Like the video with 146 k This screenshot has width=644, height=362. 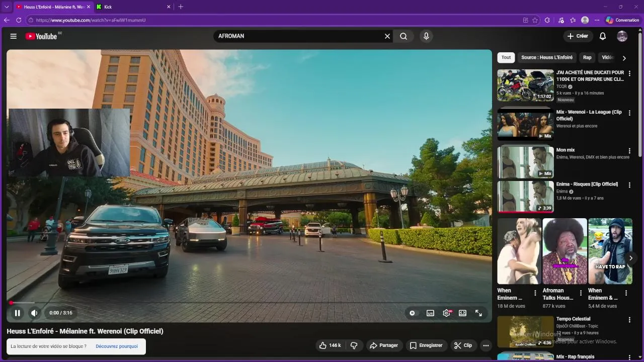tap(330, 345)
